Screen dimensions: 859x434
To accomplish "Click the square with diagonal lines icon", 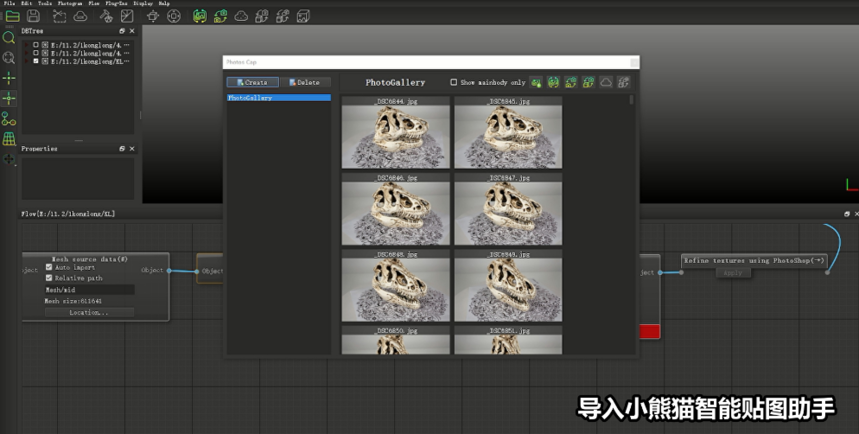I will click(127, 16).
